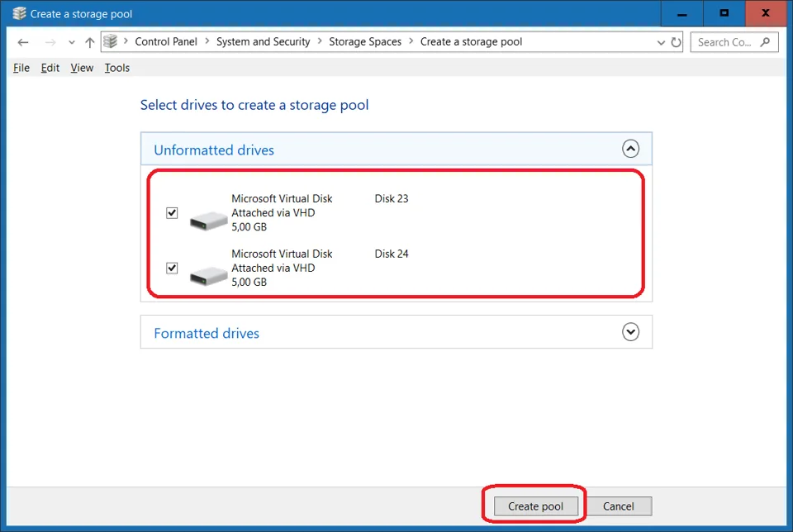Viewport: 793px width, 532px height.
Task: Navigate to Control Panel breadcrumb
Action: [x=166, y=42]
